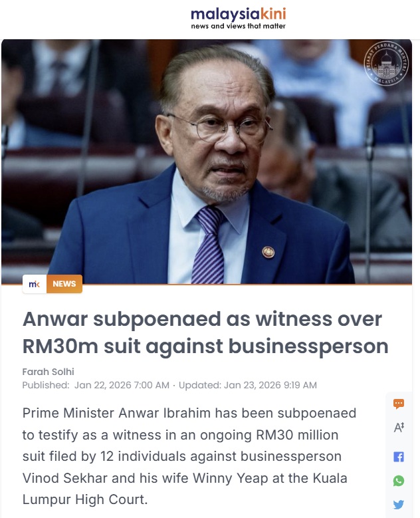
Task: Share article via Twitter bird icon
Action: point(399,505)
